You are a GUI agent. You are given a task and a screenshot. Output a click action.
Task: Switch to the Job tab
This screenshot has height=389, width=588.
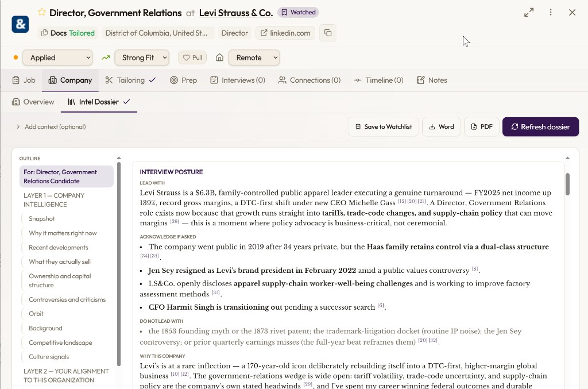[24, 80]
